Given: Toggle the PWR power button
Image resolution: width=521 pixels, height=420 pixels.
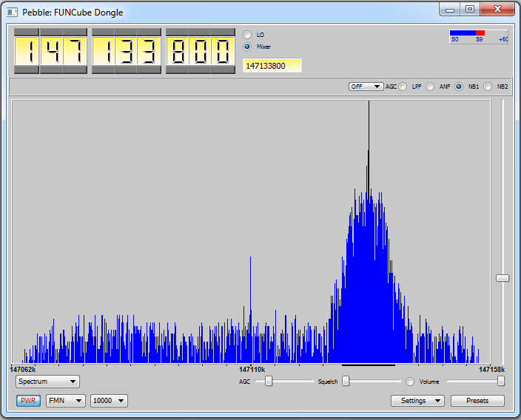Looking at the screenshot, I should 28,401.
